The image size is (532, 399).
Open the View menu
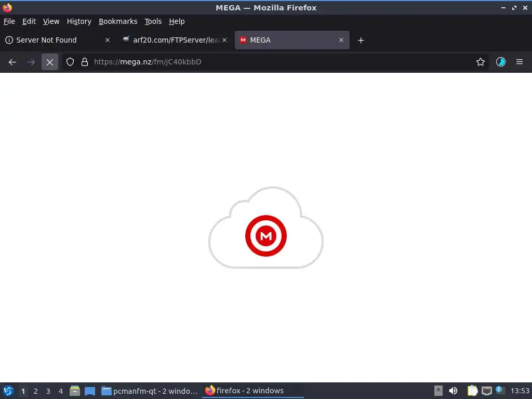[51, 21]
